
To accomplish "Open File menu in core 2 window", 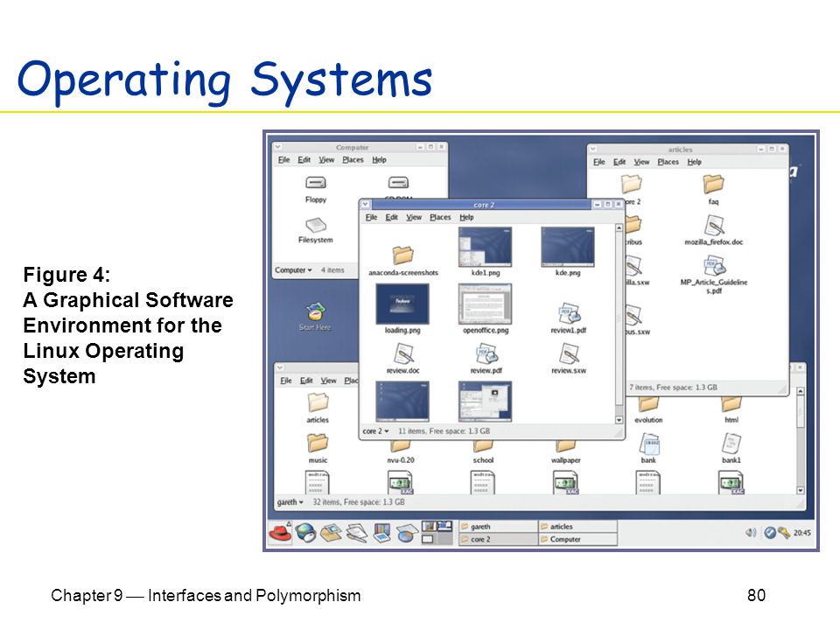I will [x=371, y=218].
